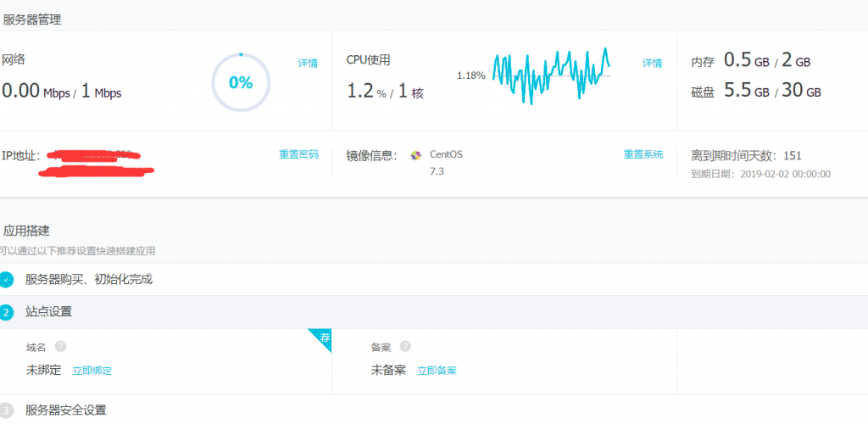
Task: Click 立即绑定 to bind domain
Action: 92,371
